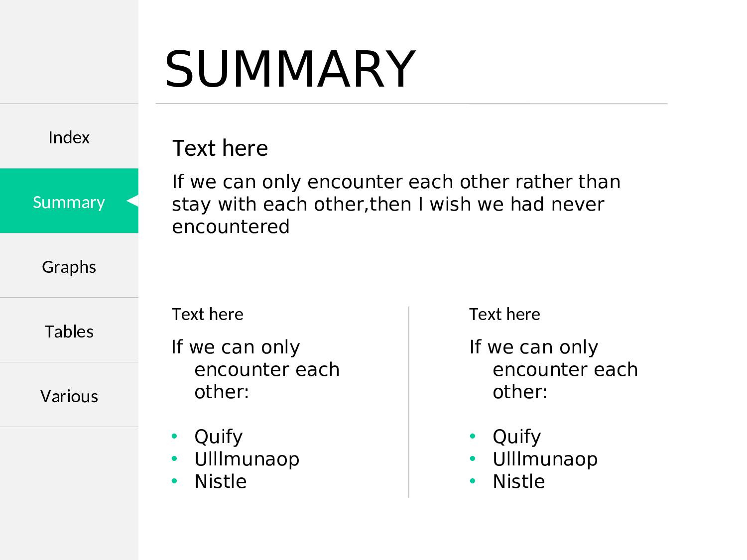The image size is (747, 560).
Task: Click 'Nistle' in the right column list
Action: click(x=518, y=481)
